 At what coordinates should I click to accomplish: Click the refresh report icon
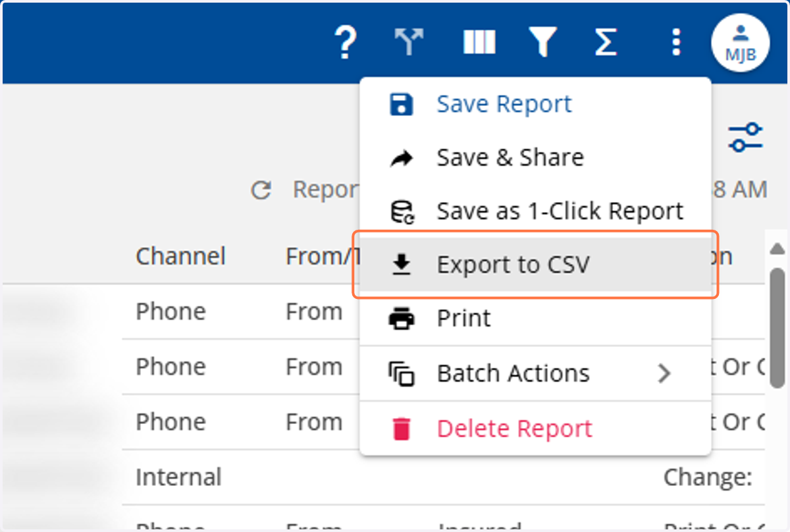coord(261,190)
